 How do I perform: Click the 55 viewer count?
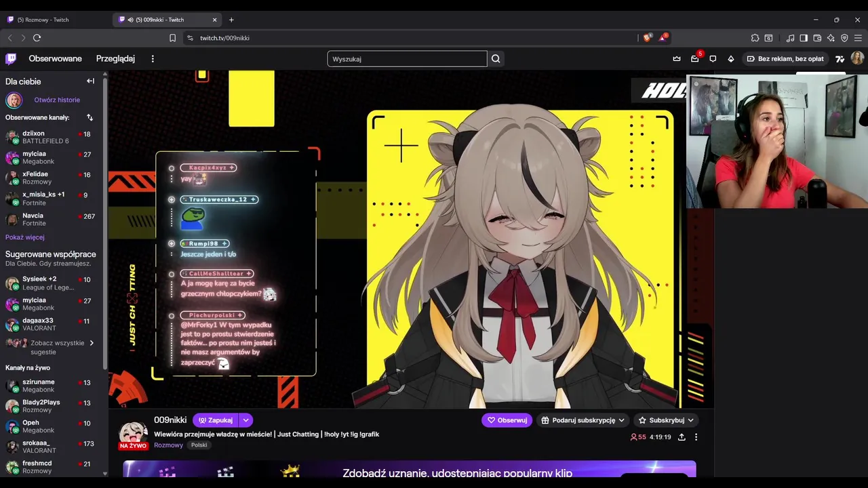coord(638,437)
